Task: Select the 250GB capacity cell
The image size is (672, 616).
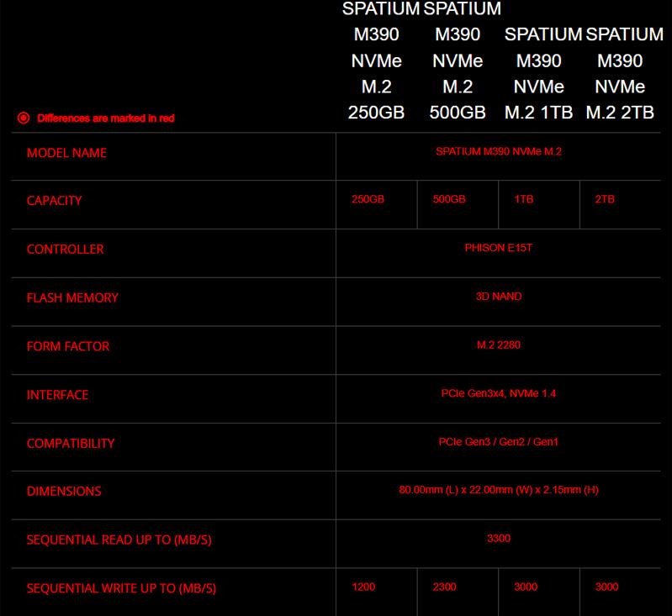Action: (368, 200)
